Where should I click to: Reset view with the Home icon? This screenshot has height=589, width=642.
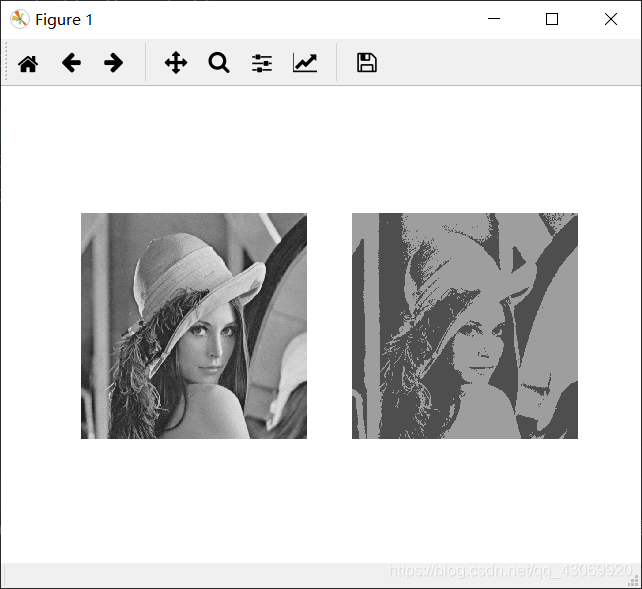(x=28, y=63)
